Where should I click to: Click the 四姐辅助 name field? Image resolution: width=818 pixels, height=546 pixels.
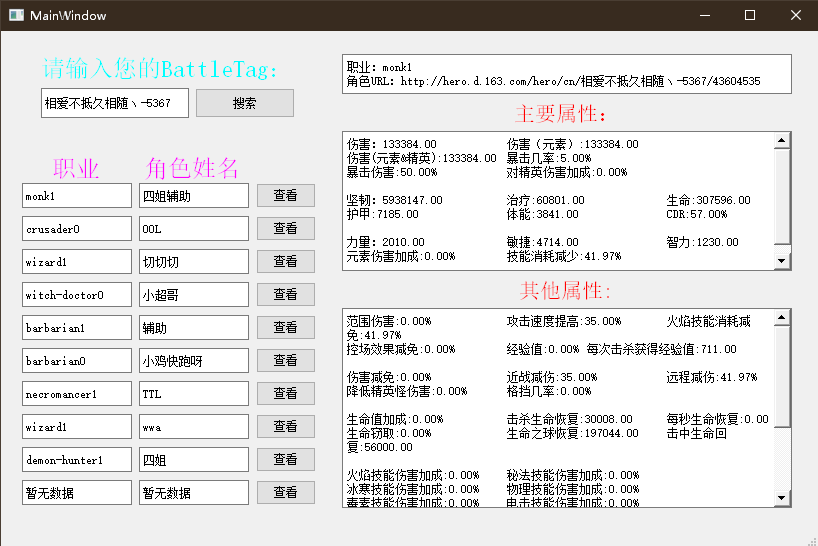[194, 196]
